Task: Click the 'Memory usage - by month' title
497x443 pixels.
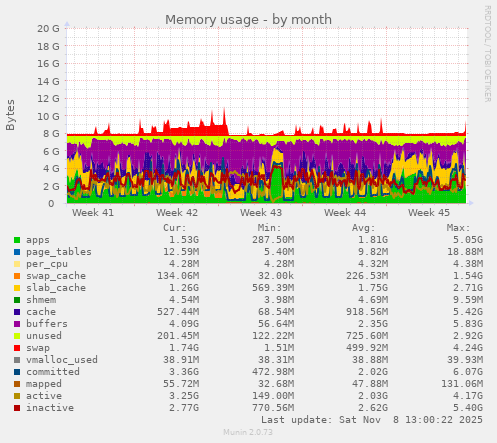Action: [x=248, y=20]
